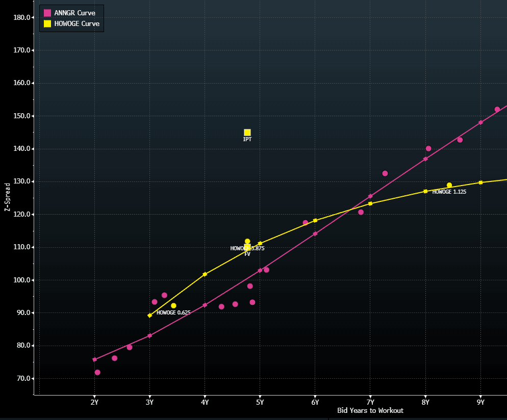507x420 pixels.
Task: Click the yellow HOWOGE Curve legend swatch
Action: 47,23
